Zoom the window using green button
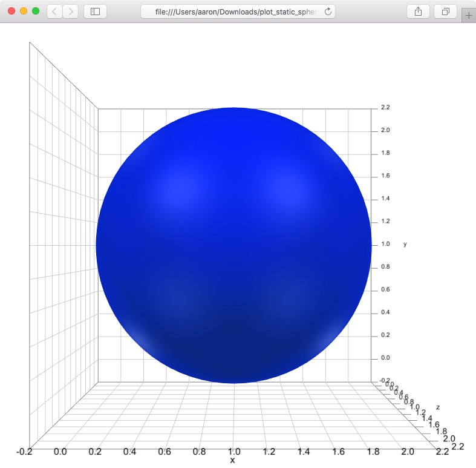 [x=36, y=12]
